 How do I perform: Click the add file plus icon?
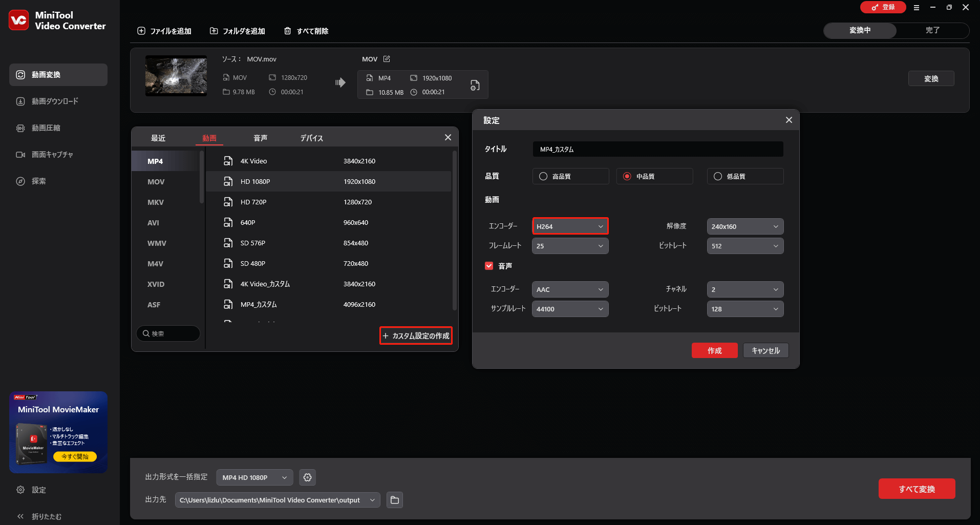[x=141, y=31]
